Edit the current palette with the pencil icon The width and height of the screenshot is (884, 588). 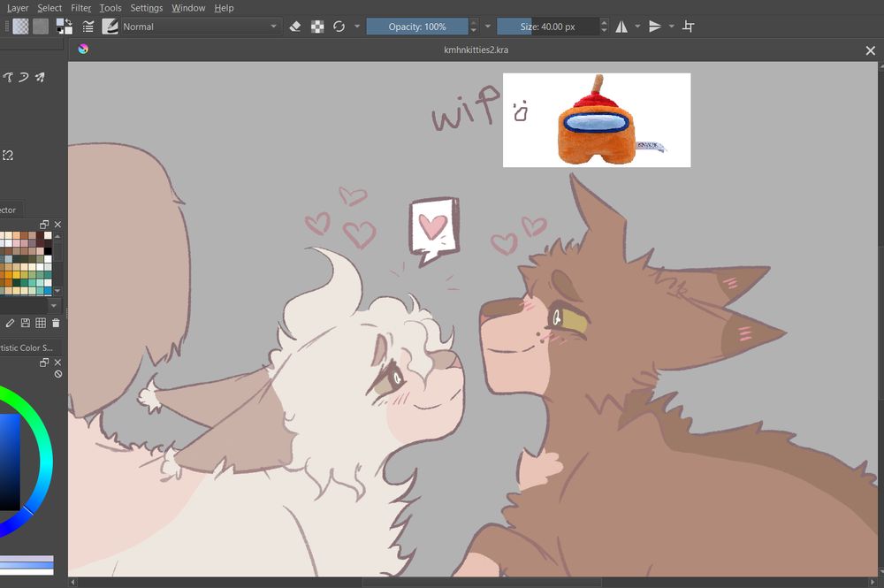[11, 323]
